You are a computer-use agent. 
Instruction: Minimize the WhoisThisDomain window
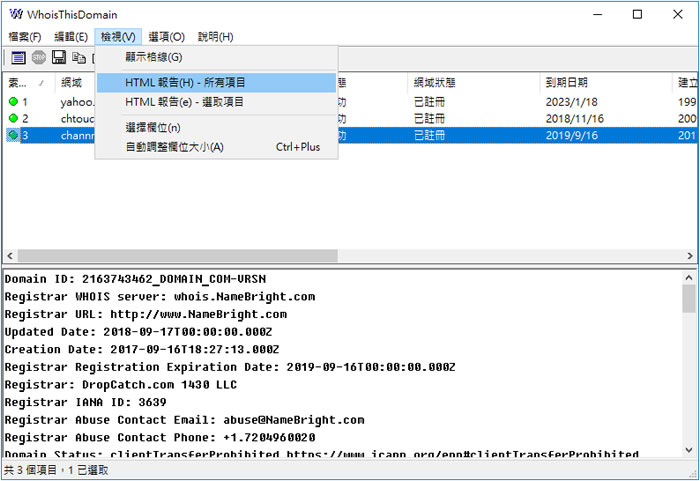[597, 14]
